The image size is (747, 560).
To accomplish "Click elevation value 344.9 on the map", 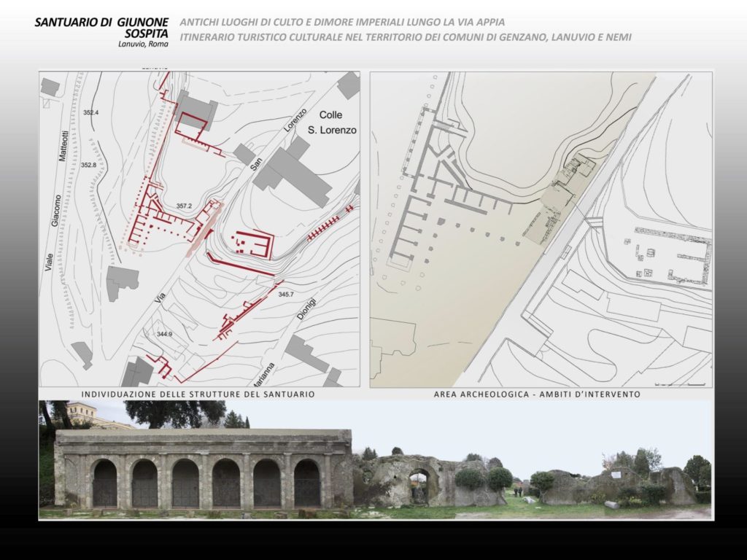I will point(164,334).
